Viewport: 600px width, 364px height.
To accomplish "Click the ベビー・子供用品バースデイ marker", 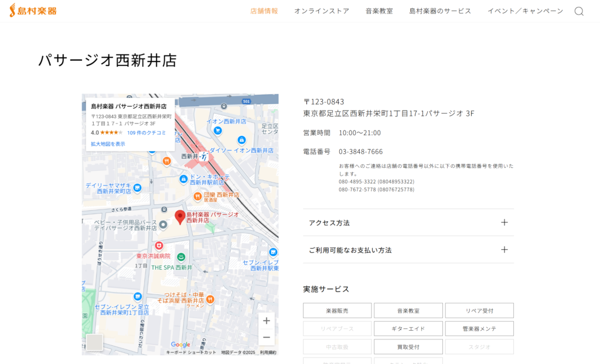I will point(163,225).
